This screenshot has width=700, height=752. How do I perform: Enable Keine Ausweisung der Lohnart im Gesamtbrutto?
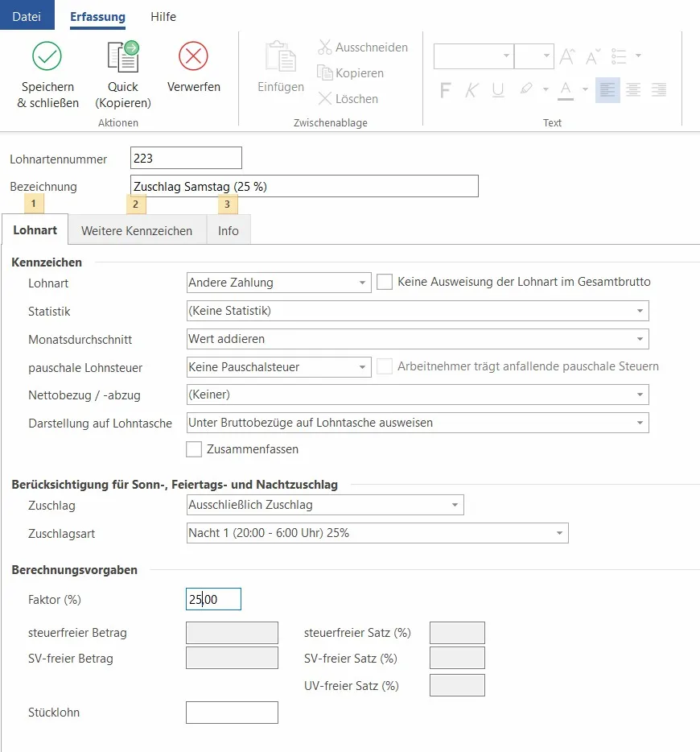(385, 282)
